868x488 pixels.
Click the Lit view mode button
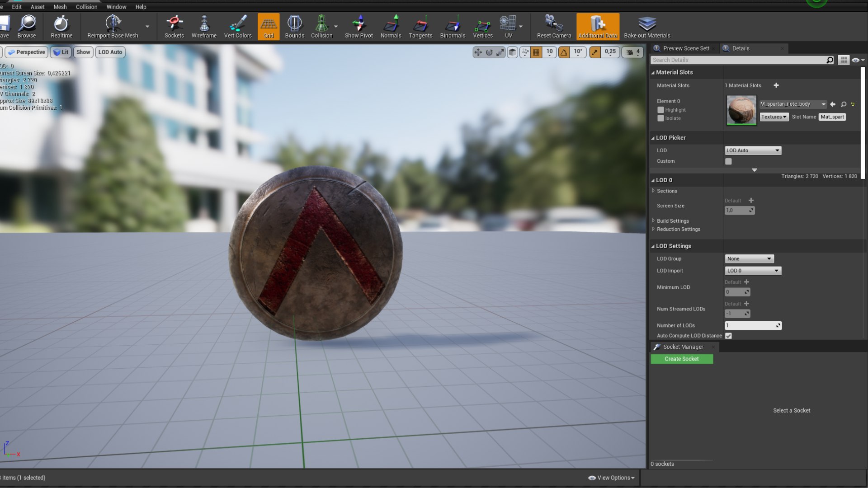pos(61,52)
